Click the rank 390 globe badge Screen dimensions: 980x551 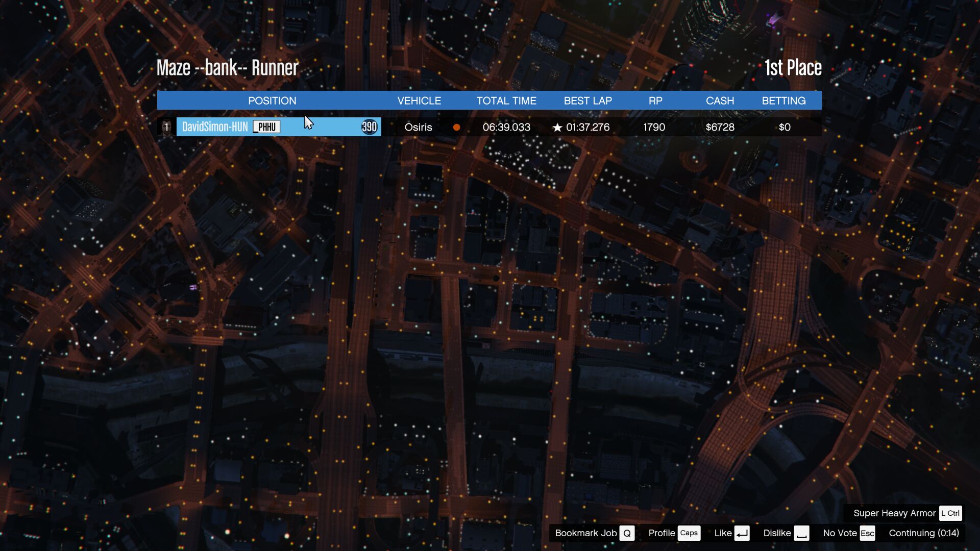(369, 127)
